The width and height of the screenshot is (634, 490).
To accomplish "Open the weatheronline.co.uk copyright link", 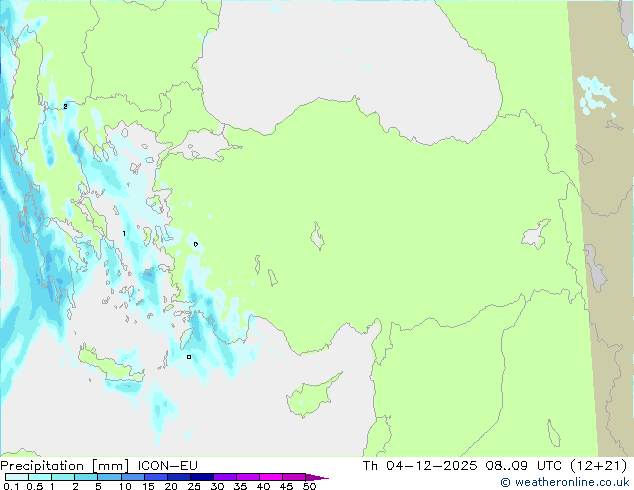I will tap(565, 482).
